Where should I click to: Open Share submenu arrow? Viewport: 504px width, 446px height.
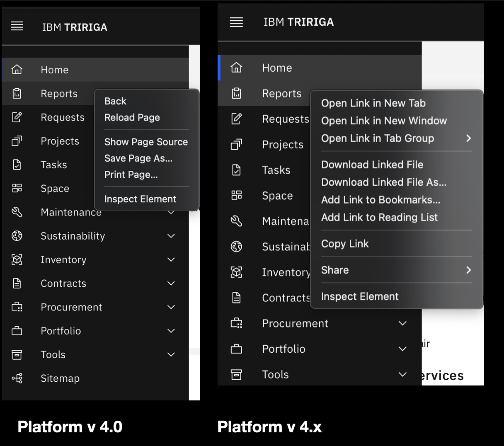468,270
